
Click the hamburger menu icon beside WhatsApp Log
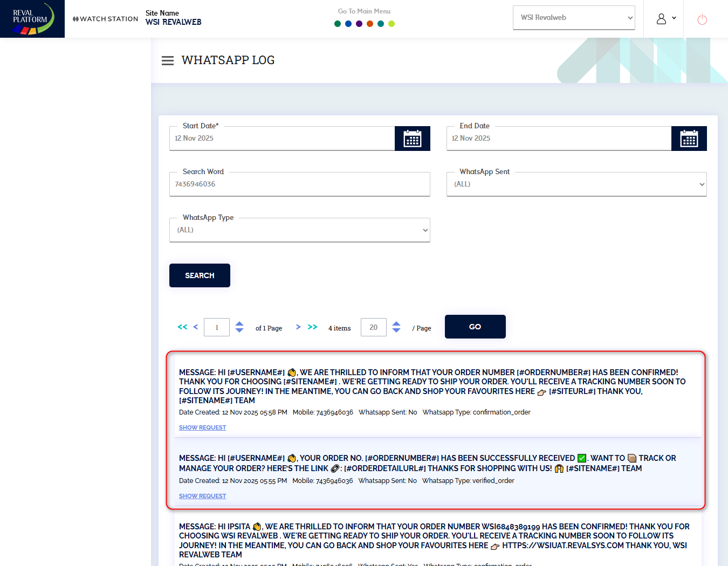pos(168,61)
